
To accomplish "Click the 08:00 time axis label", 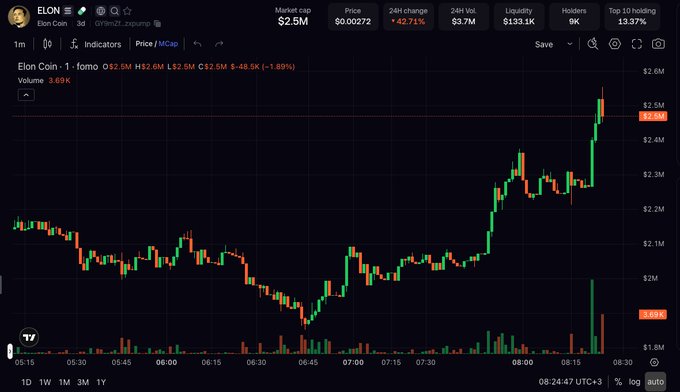I will 522,362.
